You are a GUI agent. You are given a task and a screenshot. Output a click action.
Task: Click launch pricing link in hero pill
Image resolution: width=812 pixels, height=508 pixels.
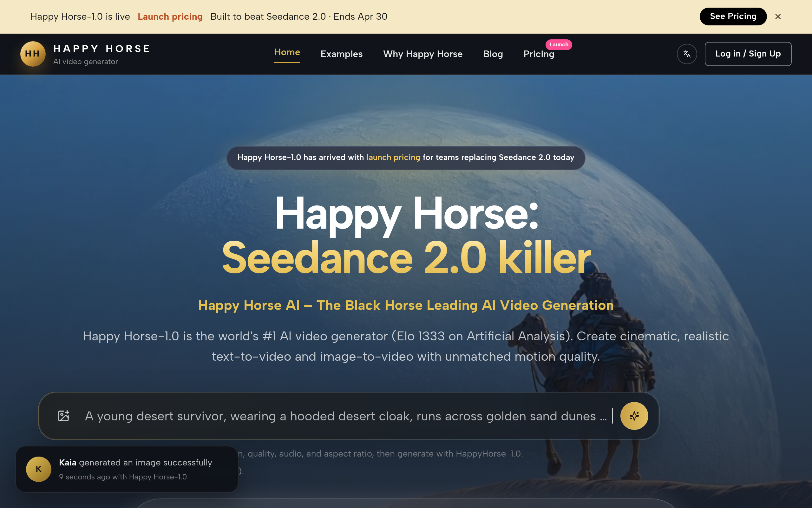(393, 157)
